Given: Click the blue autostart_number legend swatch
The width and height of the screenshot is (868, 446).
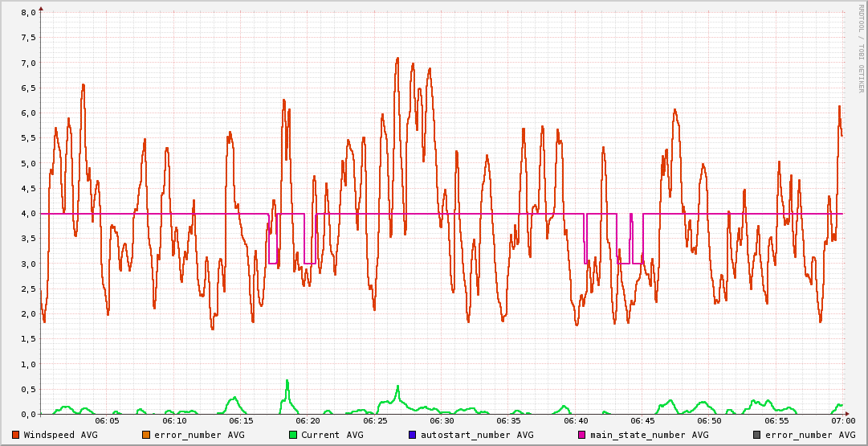Looking at the screenshot, I should [x=412, y=435].
